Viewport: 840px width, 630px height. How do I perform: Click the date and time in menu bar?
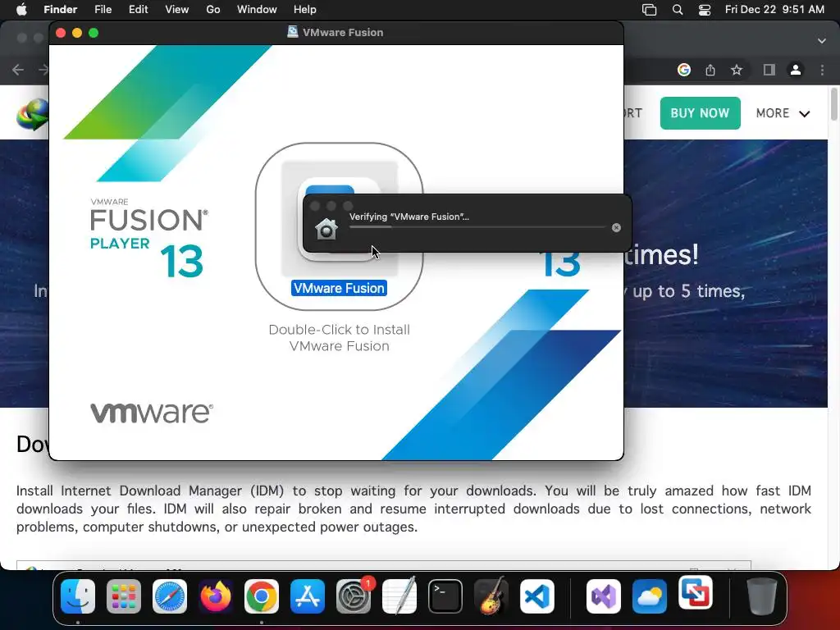click(774, 10)
